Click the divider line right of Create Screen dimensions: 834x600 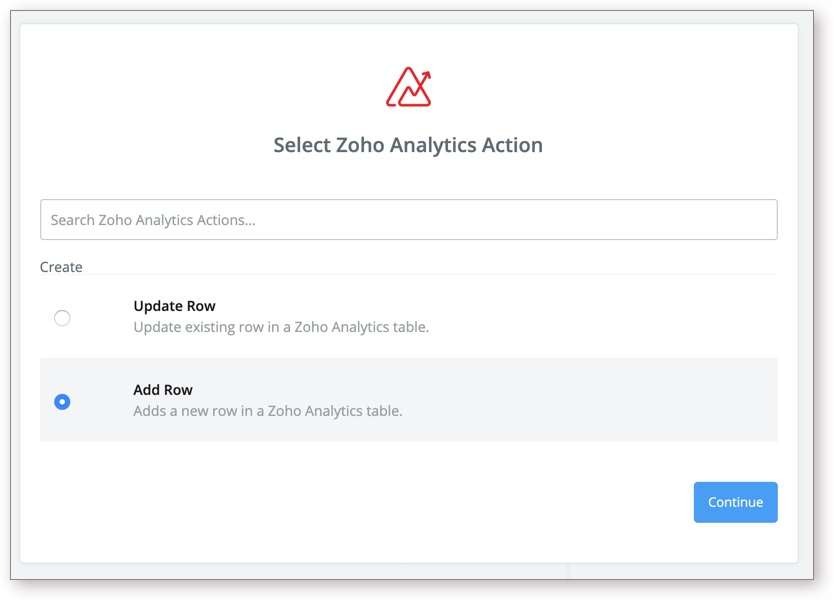[x=430, y=274]
